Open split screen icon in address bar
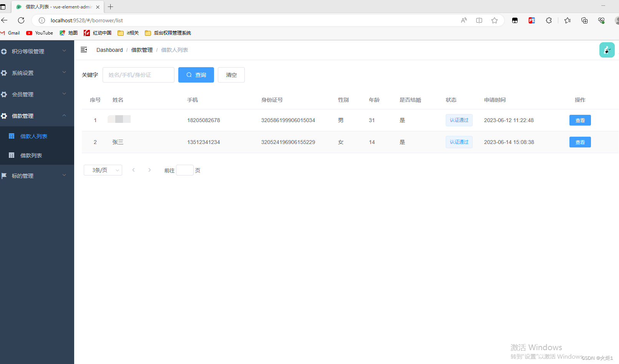The width and height of the screenshot is (619, 364). coord(479,20)
